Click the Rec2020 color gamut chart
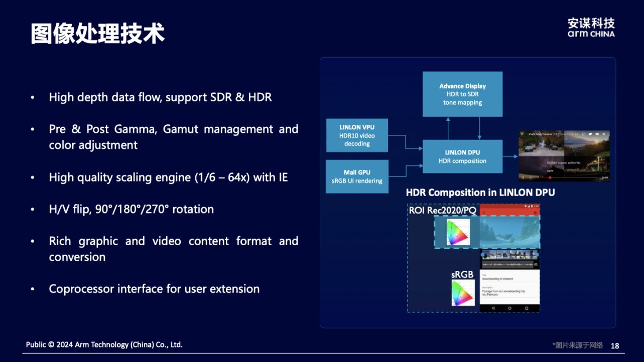This screenshot has width=644, height=362. coord(458,233)
